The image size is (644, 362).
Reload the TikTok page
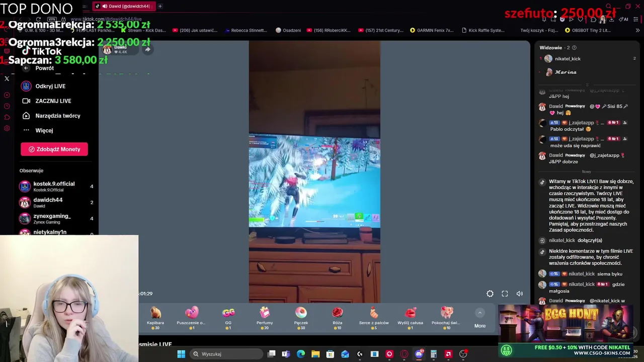tap(38, 19)
